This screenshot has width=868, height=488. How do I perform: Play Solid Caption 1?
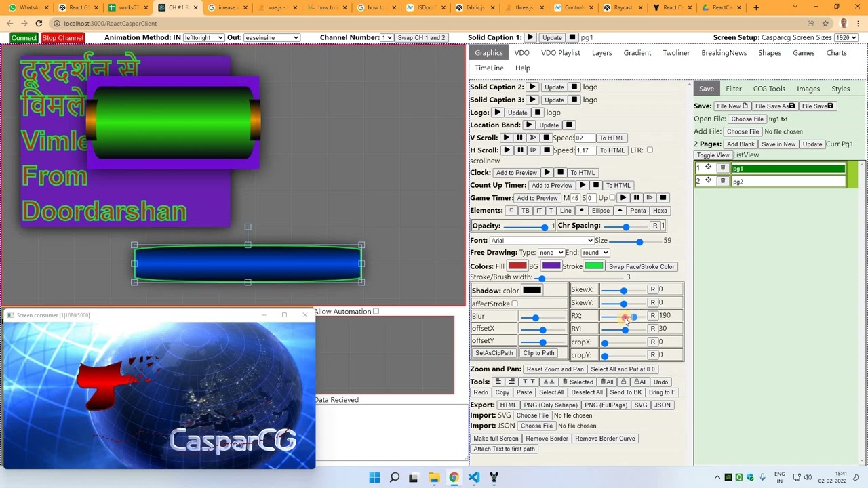click(530, 37)
